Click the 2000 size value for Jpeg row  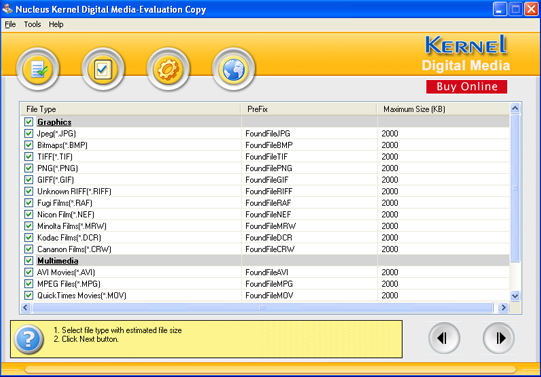(x=390, y=133)
